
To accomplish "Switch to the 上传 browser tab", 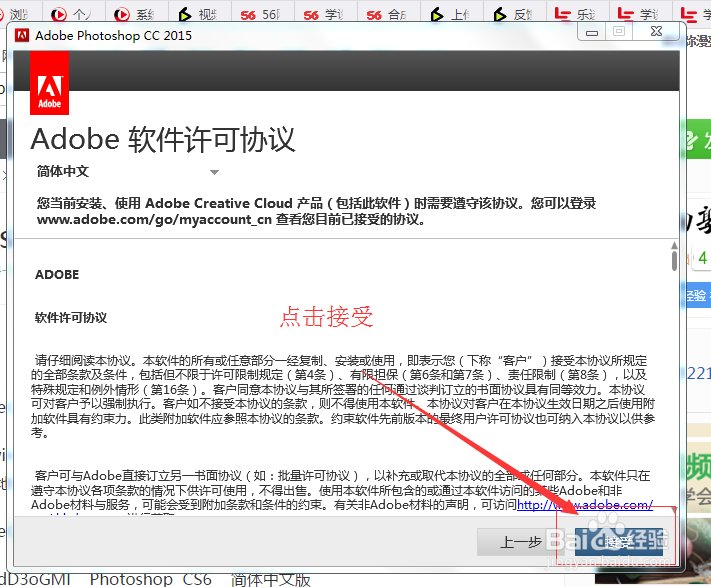I will [452, 15].
